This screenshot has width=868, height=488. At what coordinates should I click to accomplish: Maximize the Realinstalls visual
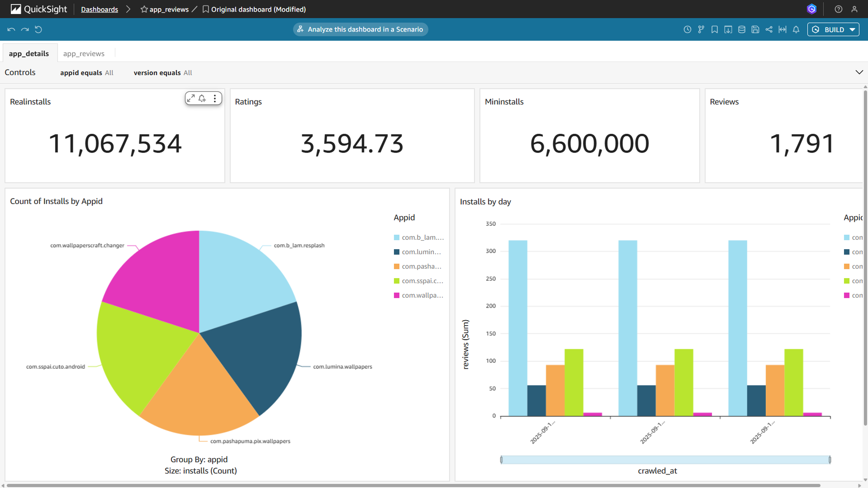tap(191, 98)
